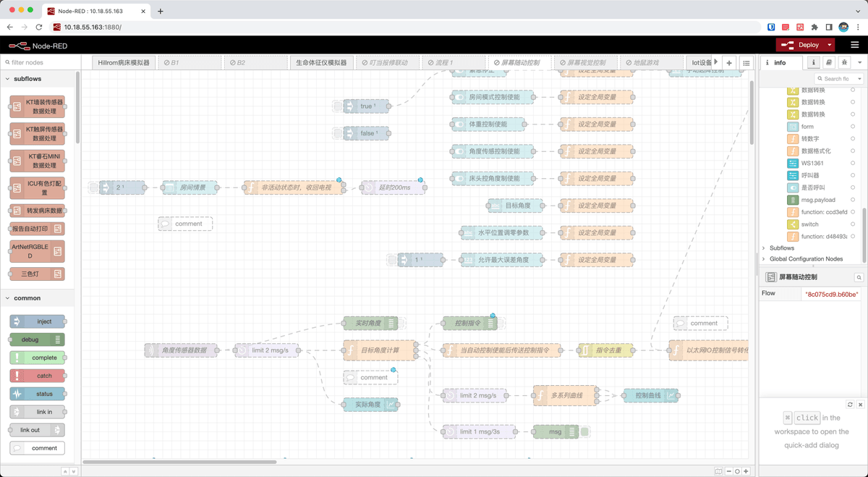Click the add new flow plus button

[x=729, y=63]
